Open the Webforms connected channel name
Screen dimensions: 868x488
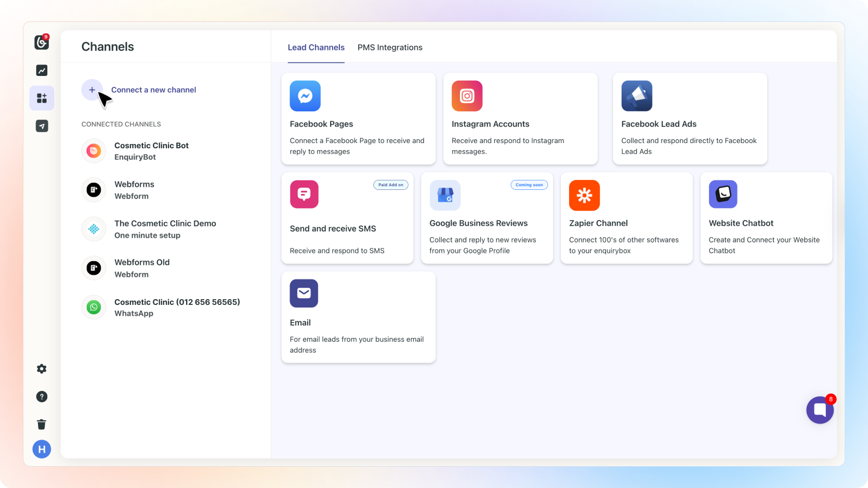pyautogui.click(x=134, y=184)
